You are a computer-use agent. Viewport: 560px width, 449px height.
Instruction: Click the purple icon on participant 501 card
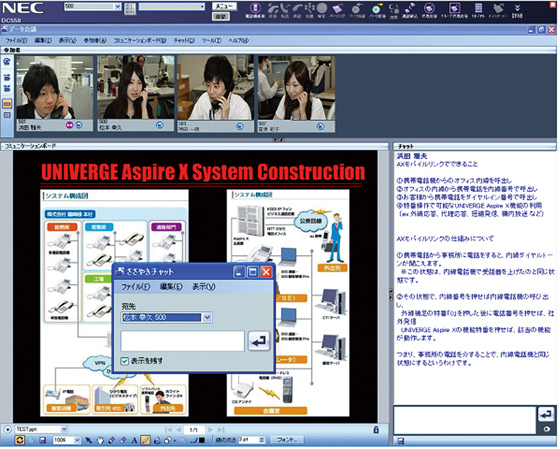click(69, 125)
